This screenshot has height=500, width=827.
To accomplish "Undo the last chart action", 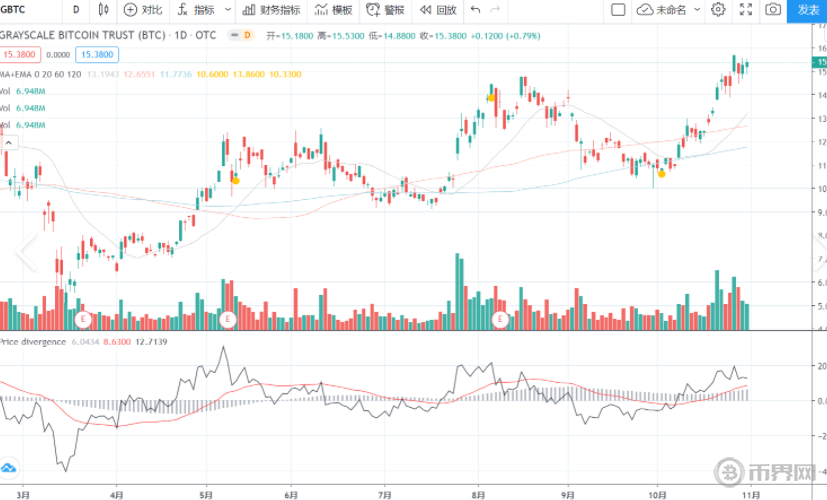I will click(475, 10).
